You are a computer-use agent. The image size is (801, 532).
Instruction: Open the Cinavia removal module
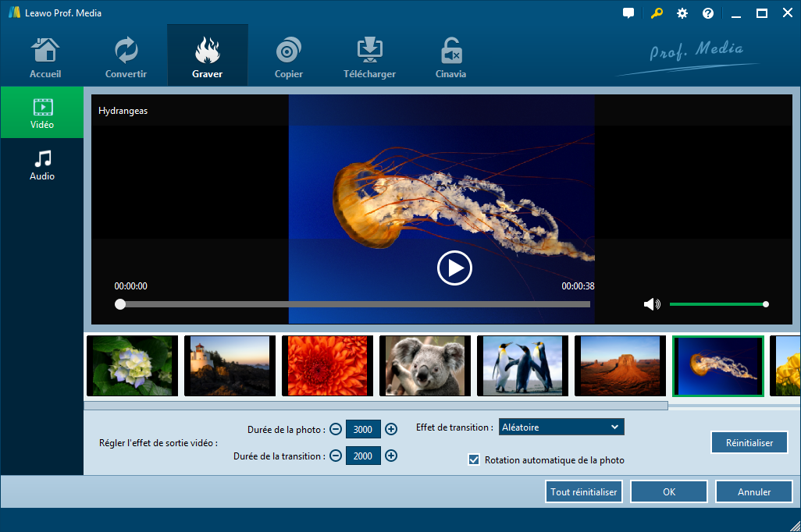coord(450,57)
